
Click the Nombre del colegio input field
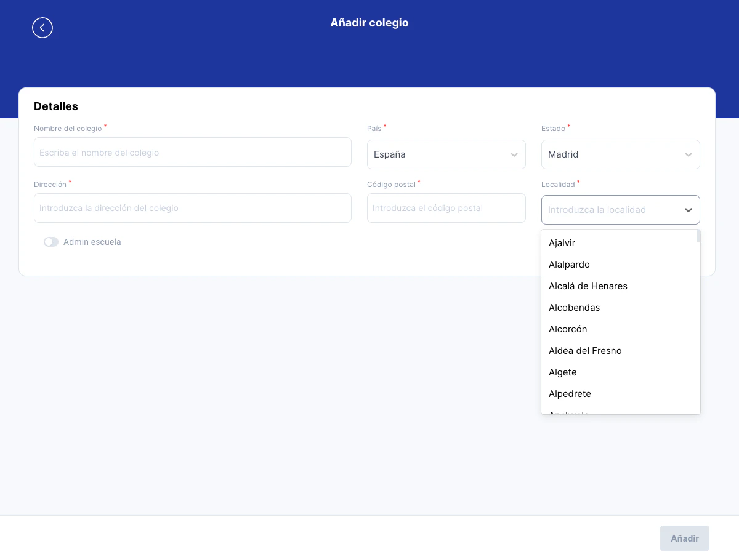click(x=193, y=152)
